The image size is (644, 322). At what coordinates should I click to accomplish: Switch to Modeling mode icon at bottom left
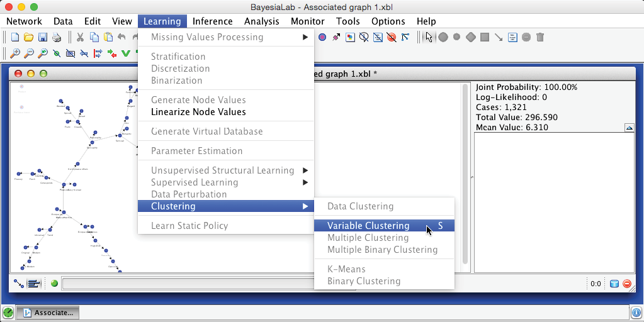pyautogui.click(x=19, y=284)
